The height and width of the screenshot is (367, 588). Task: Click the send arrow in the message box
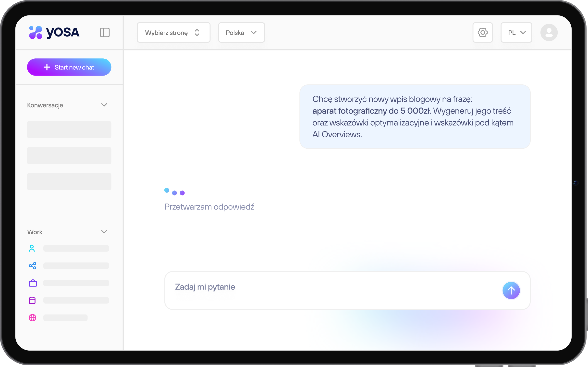pos(511,290)
